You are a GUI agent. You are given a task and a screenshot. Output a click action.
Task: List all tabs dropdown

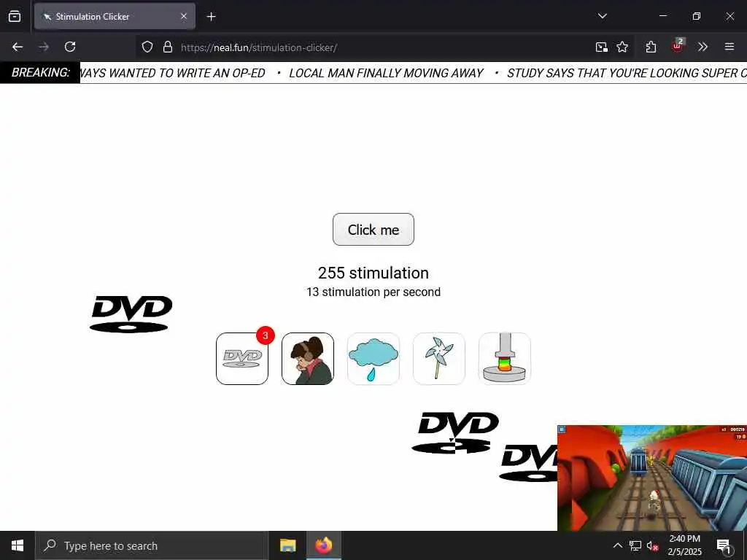(x=602, y=16)
